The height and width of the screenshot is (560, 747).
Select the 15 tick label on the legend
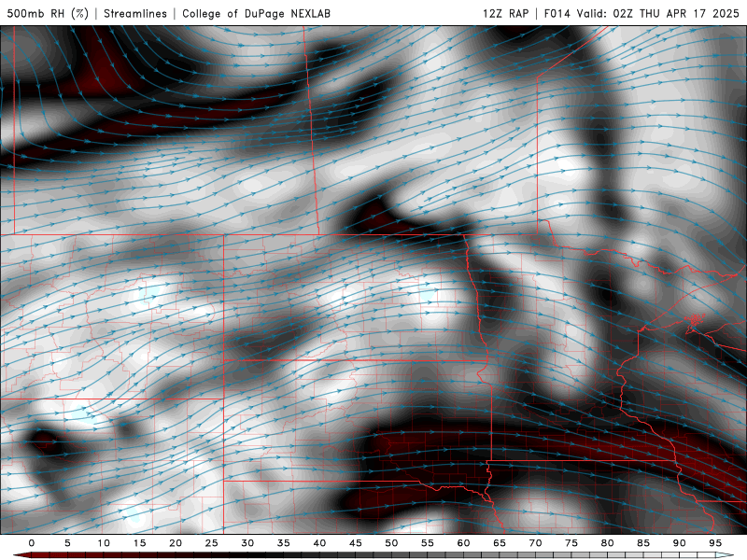pos(139,543)
